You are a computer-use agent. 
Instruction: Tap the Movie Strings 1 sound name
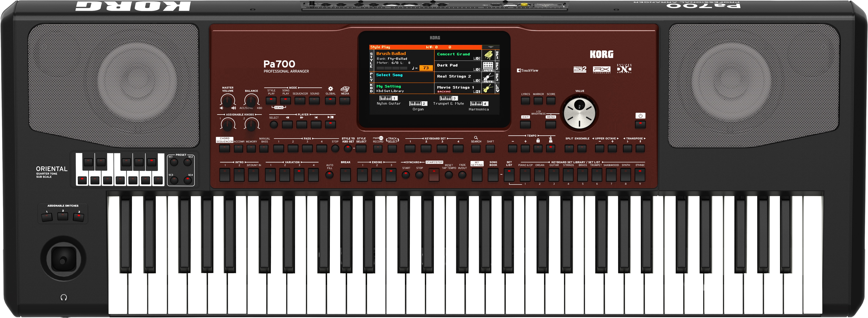point(456,87)
